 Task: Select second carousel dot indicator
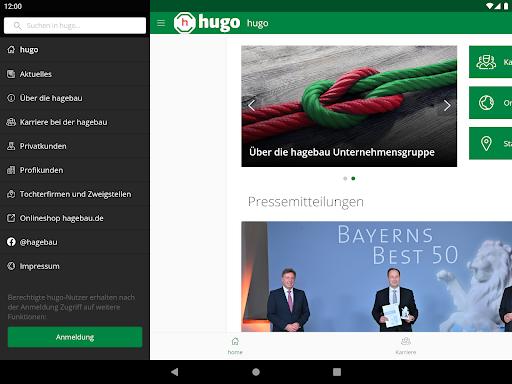coord(353,179)
